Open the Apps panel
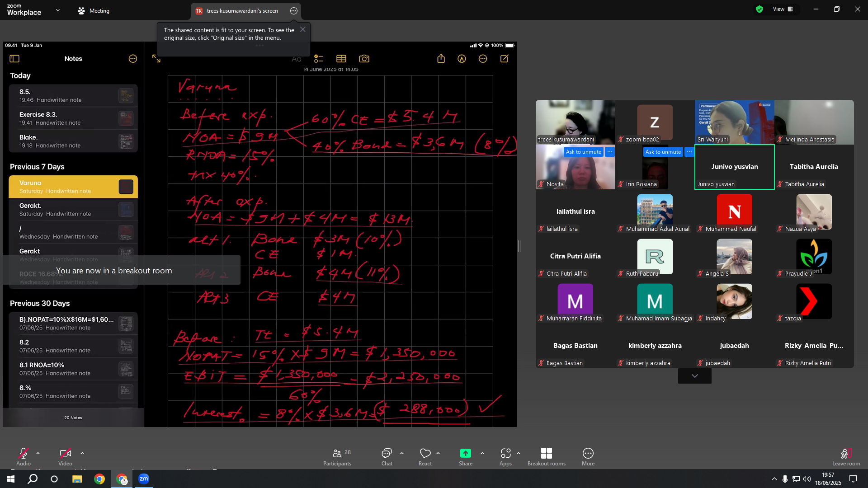 pos(505,456)
